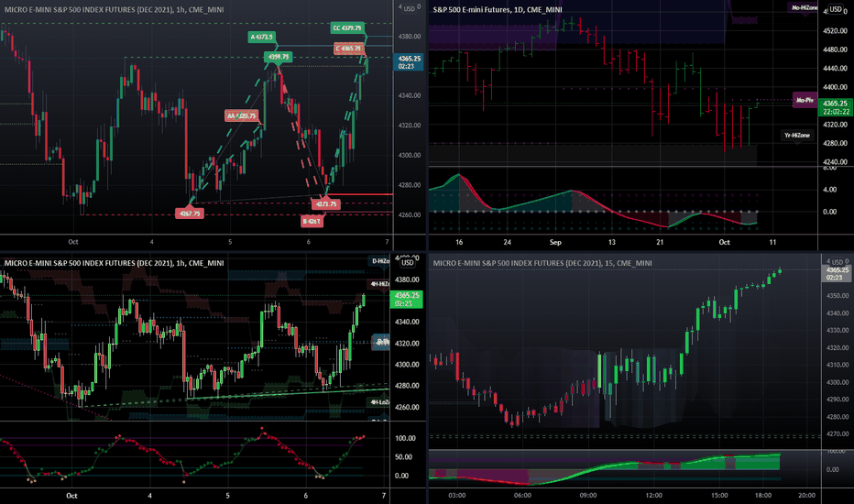Click the Mo-HiZone label on the 1D chart
The image size is (854, 504).
point(804,7)
